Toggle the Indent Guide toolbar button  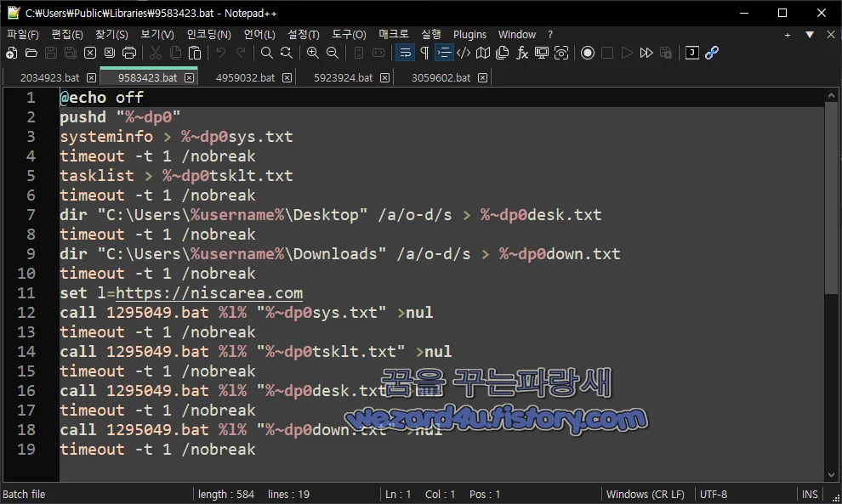444,53
